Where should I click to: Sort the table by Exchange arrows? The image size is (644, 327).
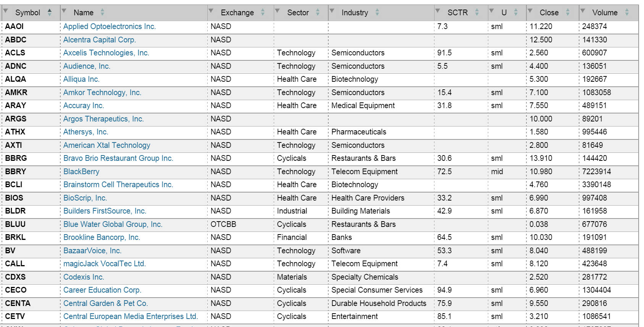pos(263,13)
